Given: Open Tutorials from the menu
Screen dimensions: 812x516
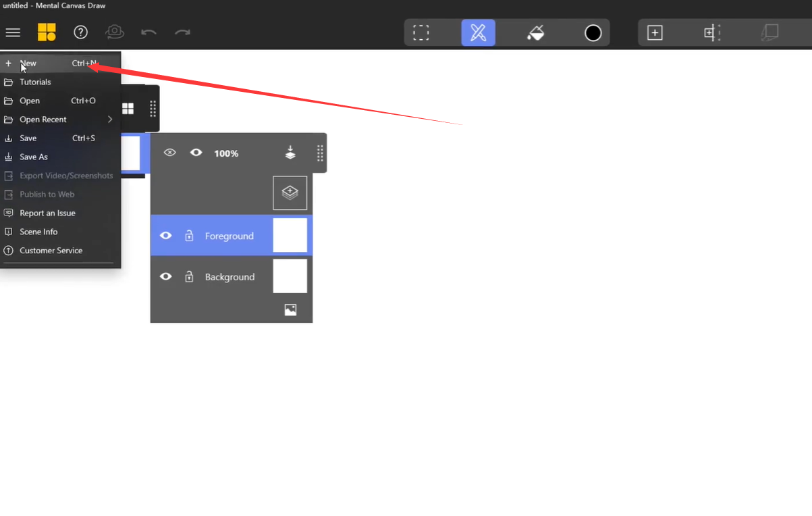Looking at the screenshot, I should coord(61,82).
